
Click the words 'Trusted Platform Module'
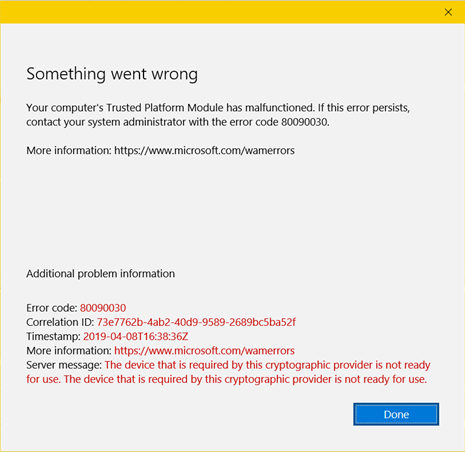[165, 108]
